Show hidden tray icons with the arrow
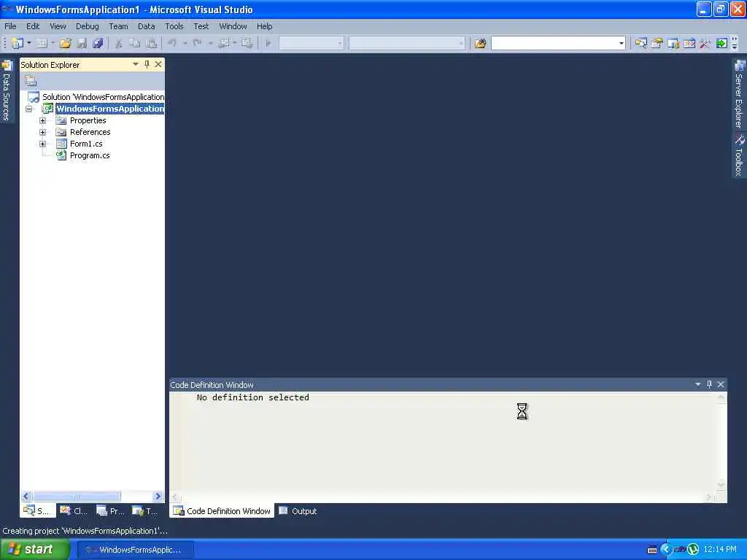The height and width of the screenshot is (560, 747). (x=665, y=550)
